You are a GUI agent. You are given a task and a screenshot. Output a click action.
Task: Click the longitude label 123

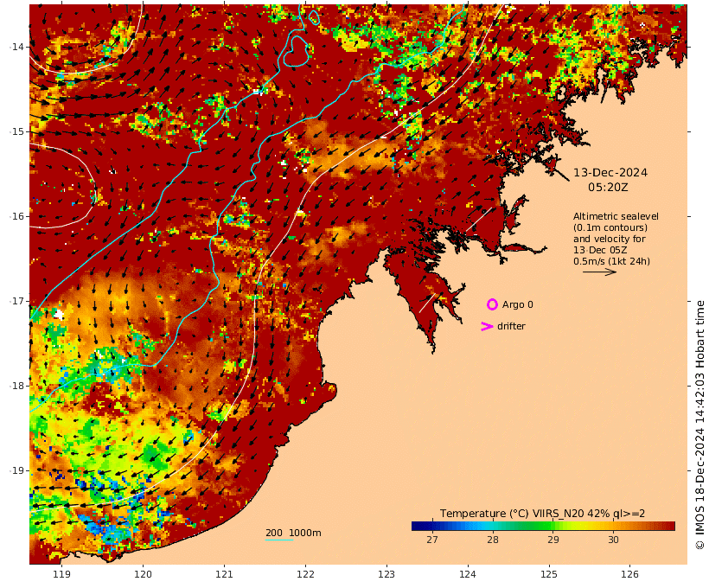(x=386, y=574)
